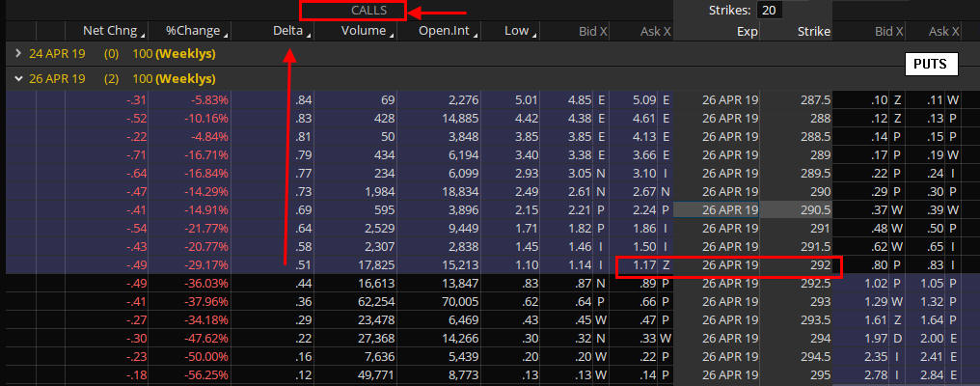The height and width of the screenshot is (386, 980).
Task: Click the Open.Int column header
Action: tap(447, 31)
